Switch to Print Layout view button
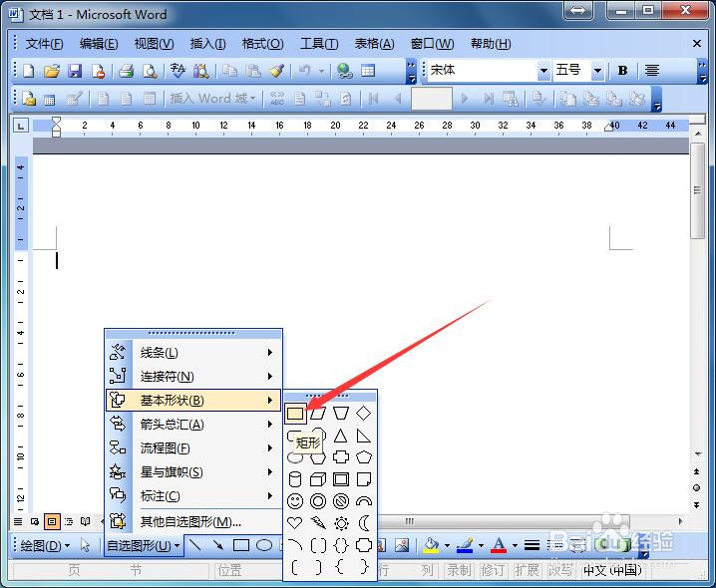Image resolution: width=716 pixels, height=588 pixels. [x=52, y=521]
